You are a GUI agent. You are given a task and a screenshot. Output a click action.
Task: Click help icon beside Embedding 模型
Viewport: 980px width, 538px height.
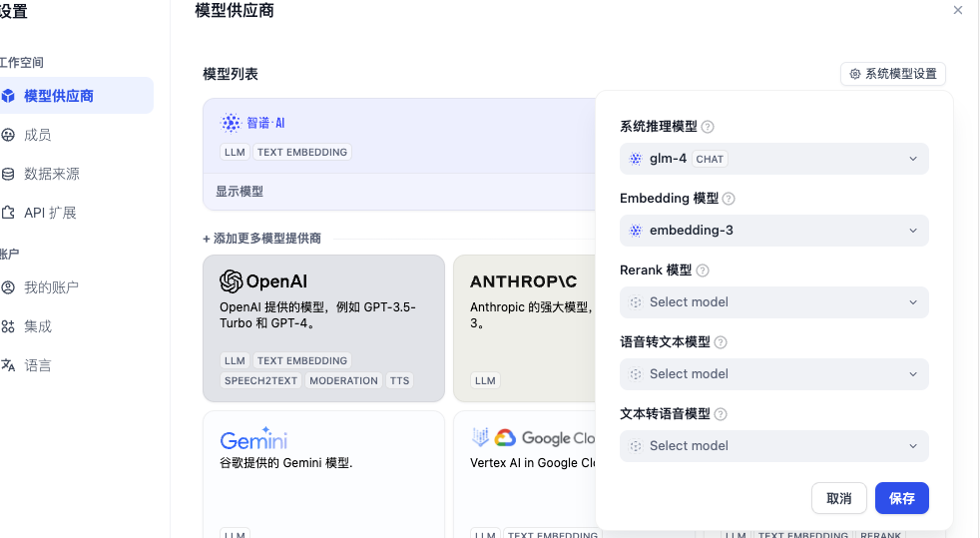pos(729,199)
